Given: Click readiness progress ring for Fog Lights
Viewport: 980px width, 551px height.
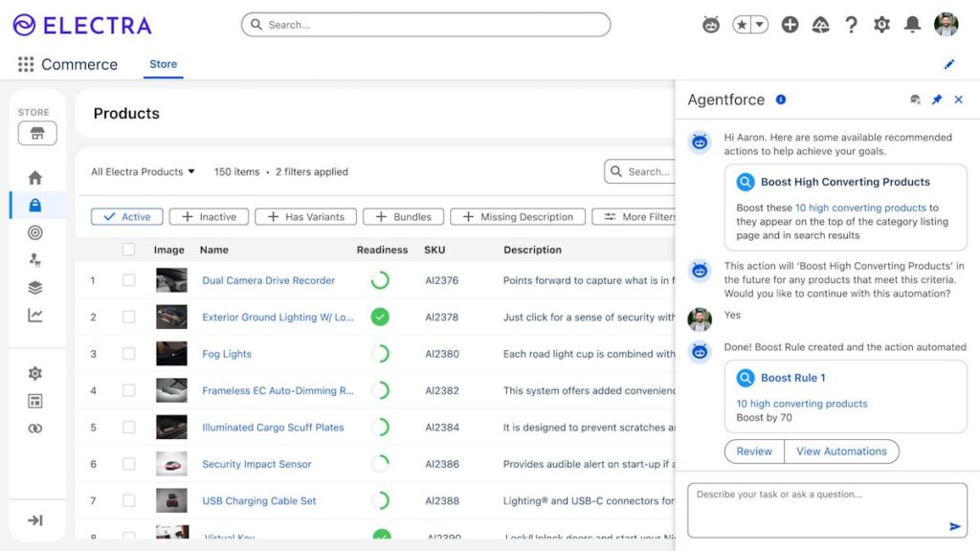Looking at the screenshot, I should coord(380,354).
